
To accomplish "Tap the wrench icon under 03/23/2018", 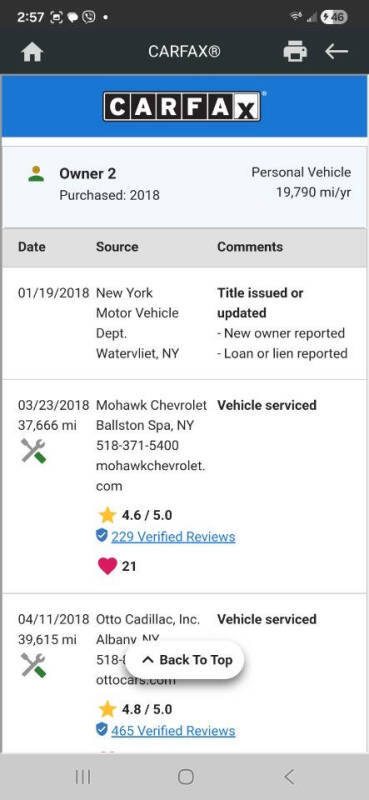I will coord(33,451).
